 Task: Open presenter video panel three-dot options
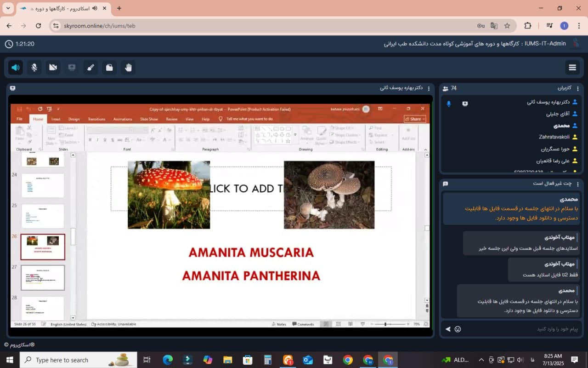click(x=429, y=88)
